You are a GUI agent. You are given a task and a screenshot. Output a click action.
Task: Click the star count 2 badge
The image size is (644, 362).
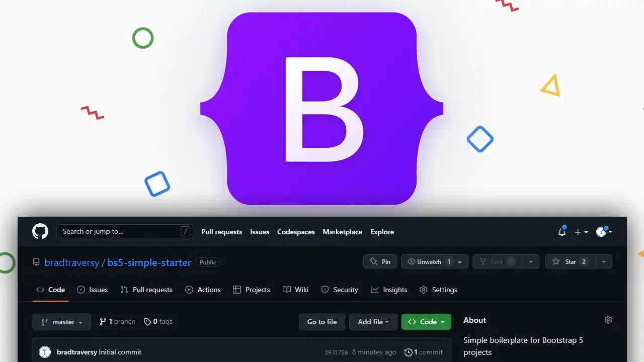coord(584,262)
